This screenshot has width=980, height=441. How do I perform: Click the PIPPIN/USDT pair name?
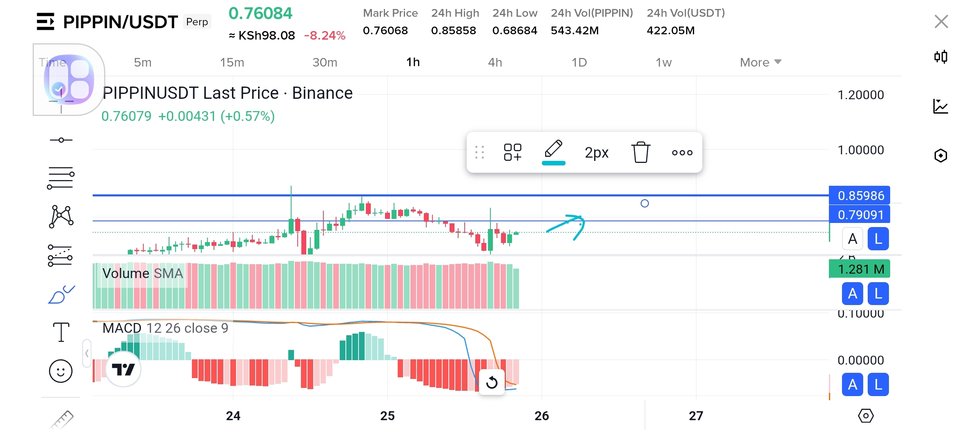tap(120, 22)
